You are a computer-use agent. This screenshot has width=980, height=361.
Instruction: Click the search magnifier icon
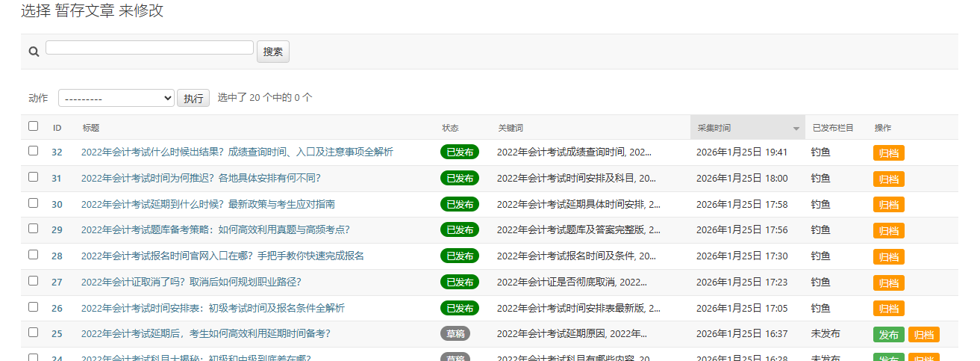34,52
